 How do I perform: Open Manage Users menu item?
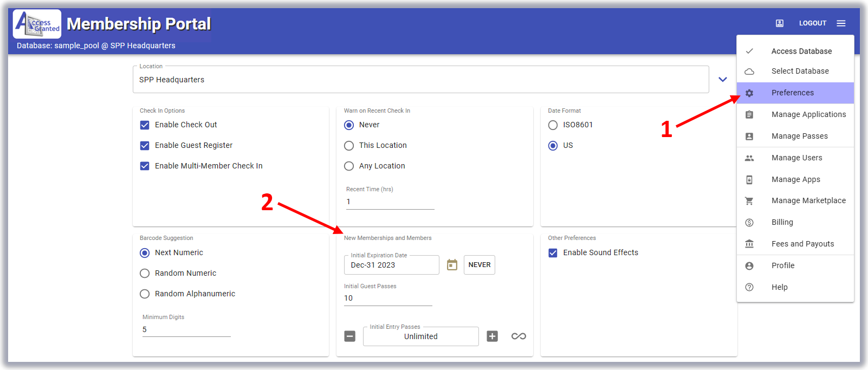pyautogui.click(x=796, y=158)
